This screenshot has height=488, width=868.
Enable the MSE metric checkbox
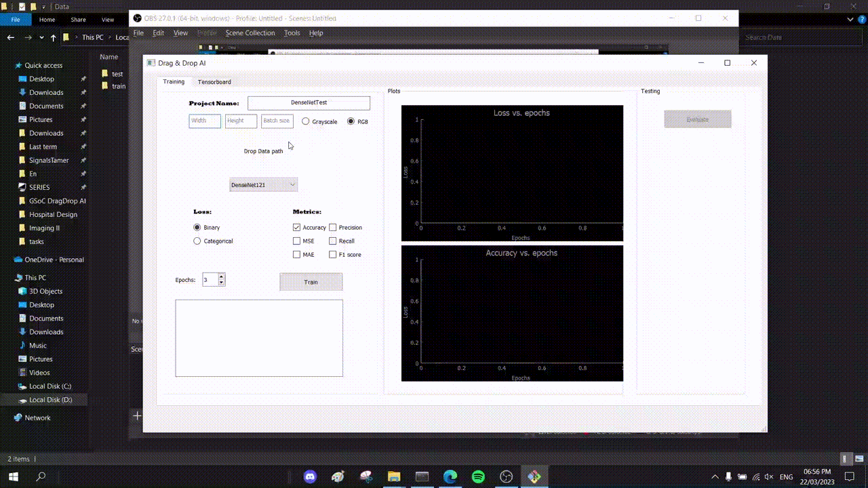(x=296, y=241)
